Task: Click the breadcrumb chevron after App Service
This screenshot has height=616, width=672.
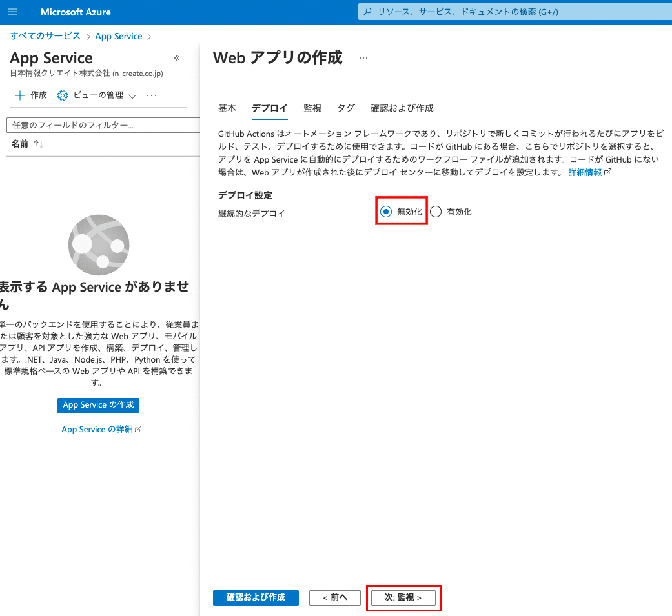Action: click(x=149, y=37)
